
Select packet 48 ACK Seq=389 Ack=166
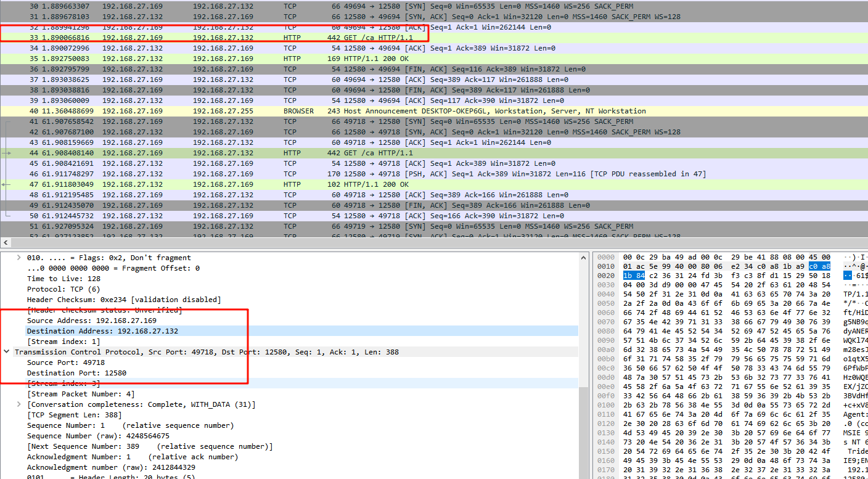click(434, 195)
